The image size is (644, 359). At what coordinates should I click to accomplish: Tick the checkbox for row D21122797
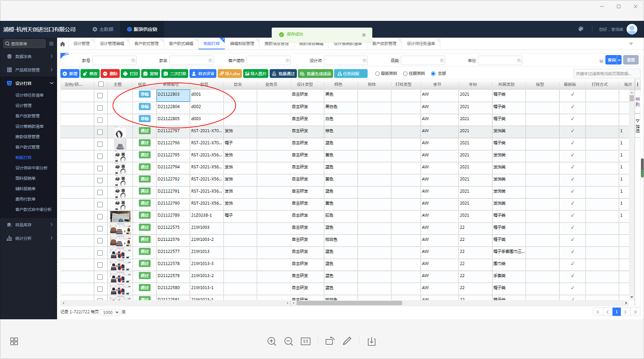pos(100,132)
